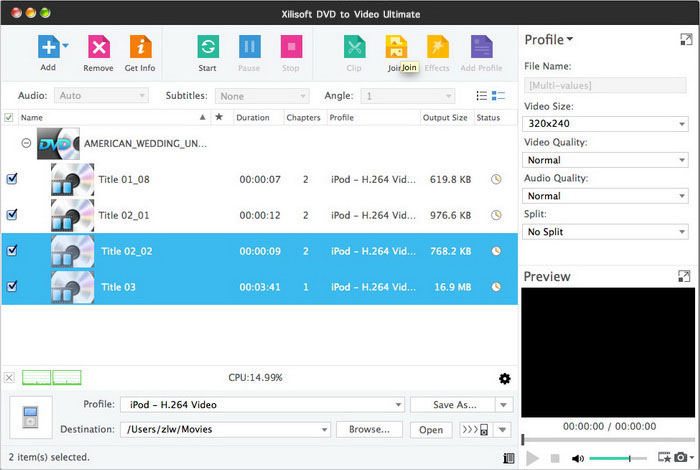Close the CPU core graph panel
Screen dimensions: 700x470
click(9, 378)
